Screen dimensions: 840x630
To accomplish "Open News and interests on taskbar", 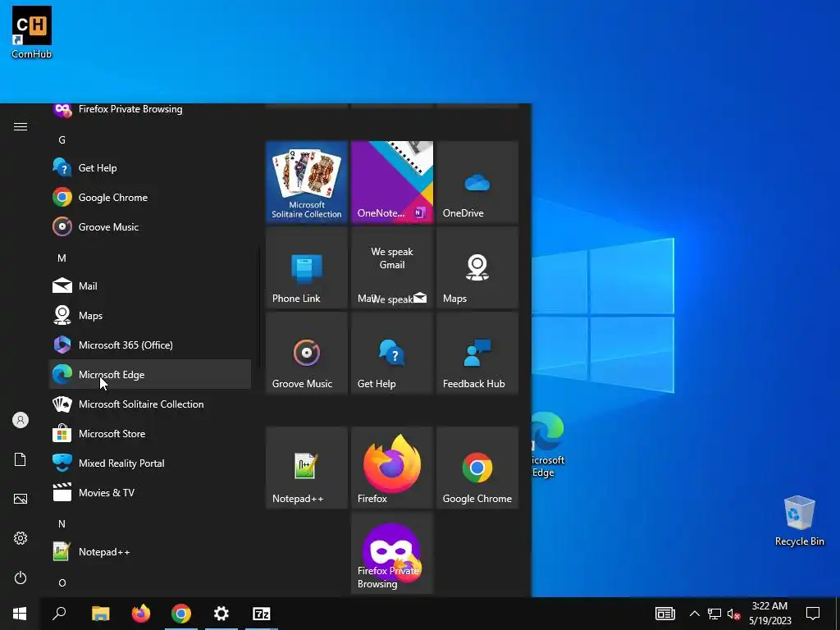I will coord(664,614).
